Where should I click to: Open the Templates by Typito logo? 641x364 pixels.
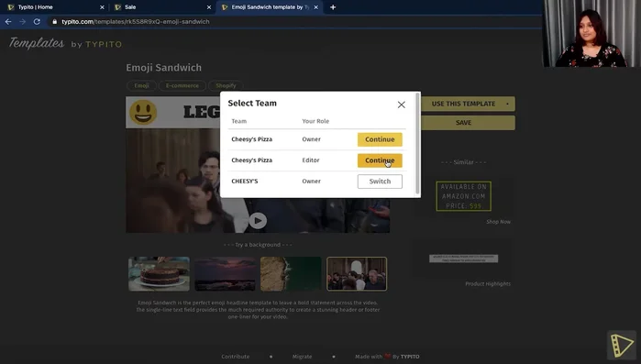[65, 43]
